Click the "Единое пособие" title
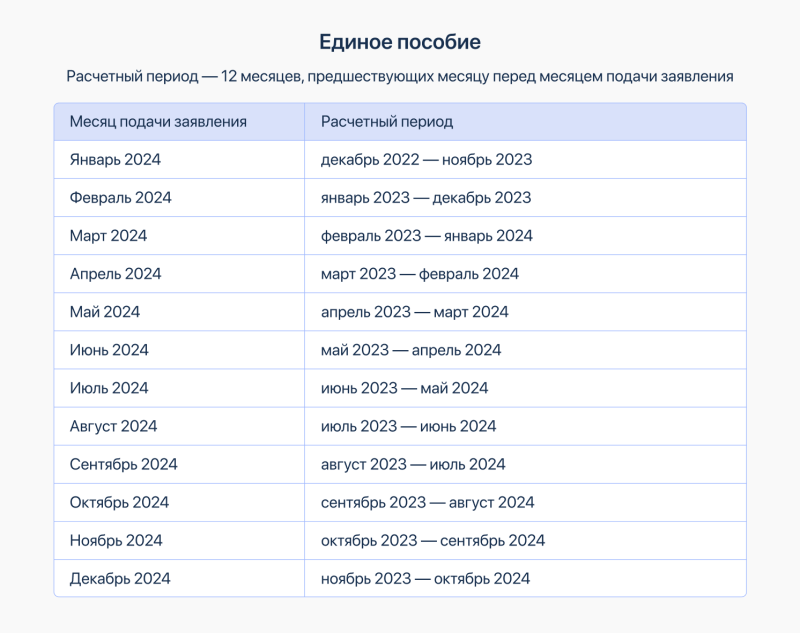800x633 pixels. 400,42
